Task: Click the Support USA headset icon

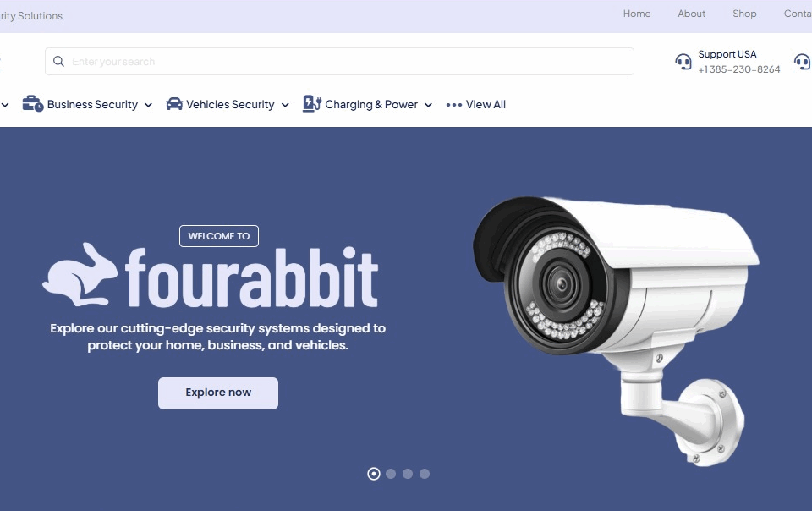Action: [683, 62]
